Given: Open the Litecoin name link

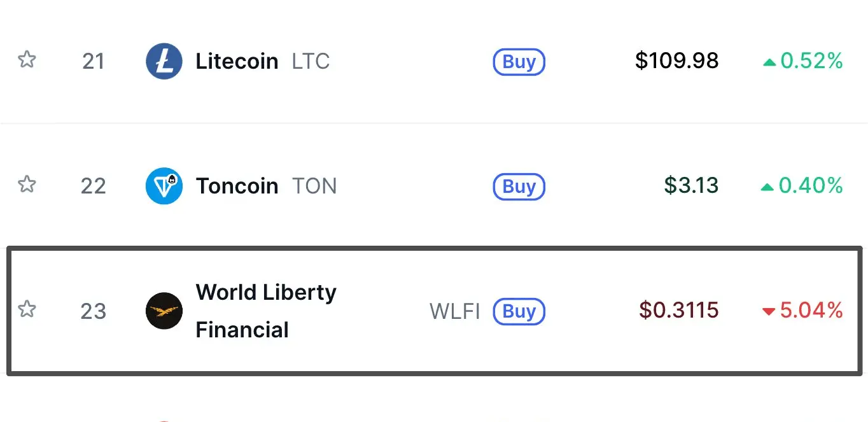Looking at the screenshot, I should [x=237, y=61].
